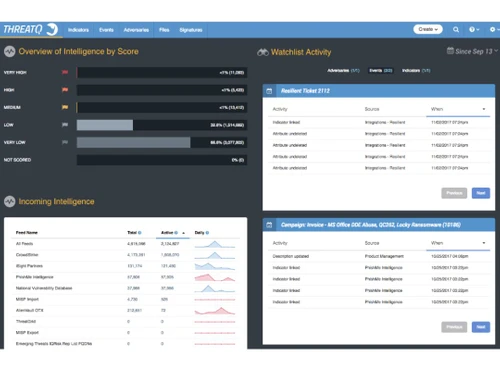Click Product Management source cell
500x375 pixels.
[384, 256]
